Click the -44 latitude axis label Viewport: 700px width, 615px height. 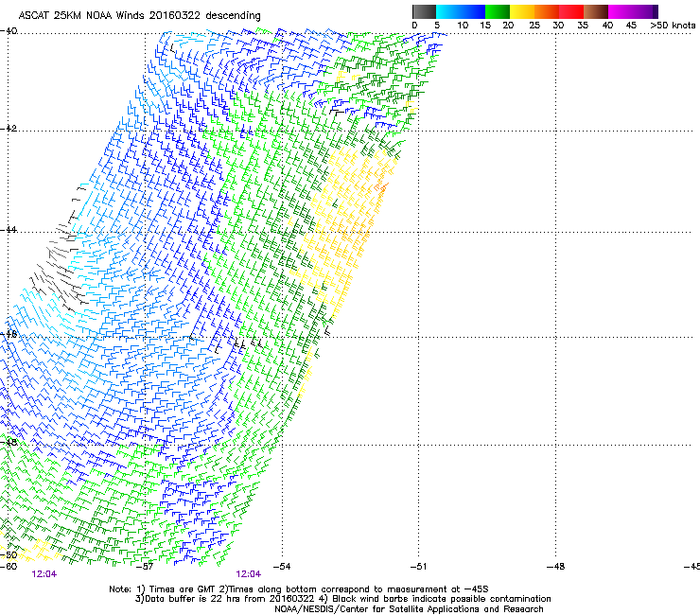tap(9, 230)
